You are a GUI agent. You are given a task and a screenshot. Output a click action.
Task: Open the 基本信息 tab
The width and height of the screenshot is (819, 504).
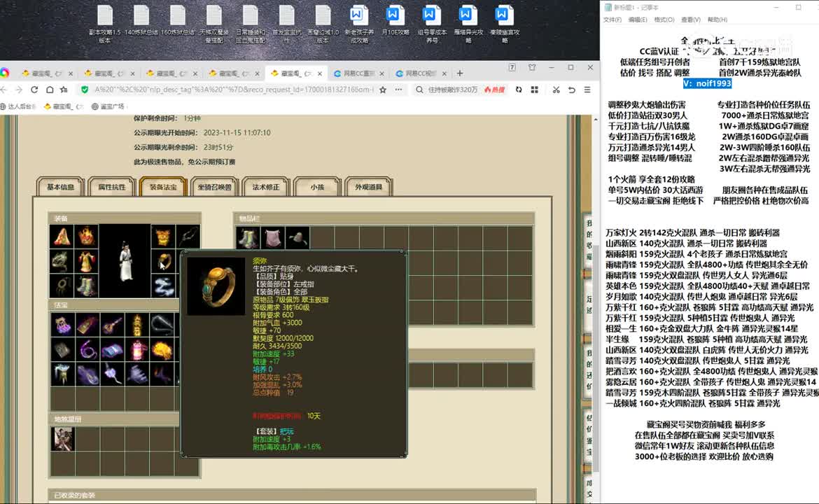click(61, 187)
